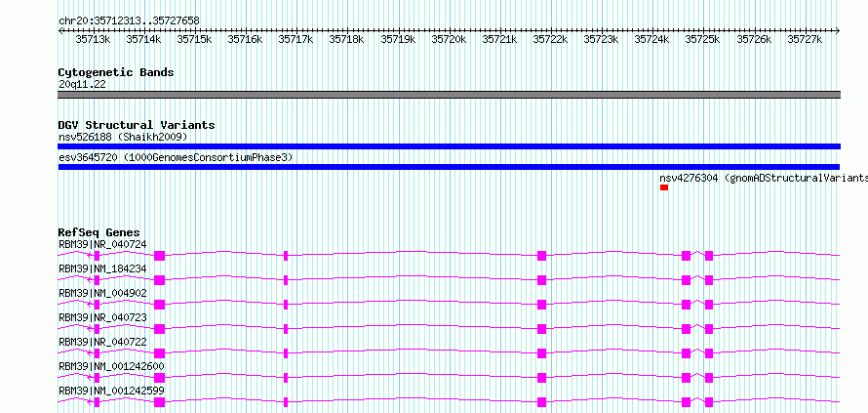Click the RBM39|NR_040724 transcript label
The height and width of the screenshot is (413, 868).
coord(102,244)
